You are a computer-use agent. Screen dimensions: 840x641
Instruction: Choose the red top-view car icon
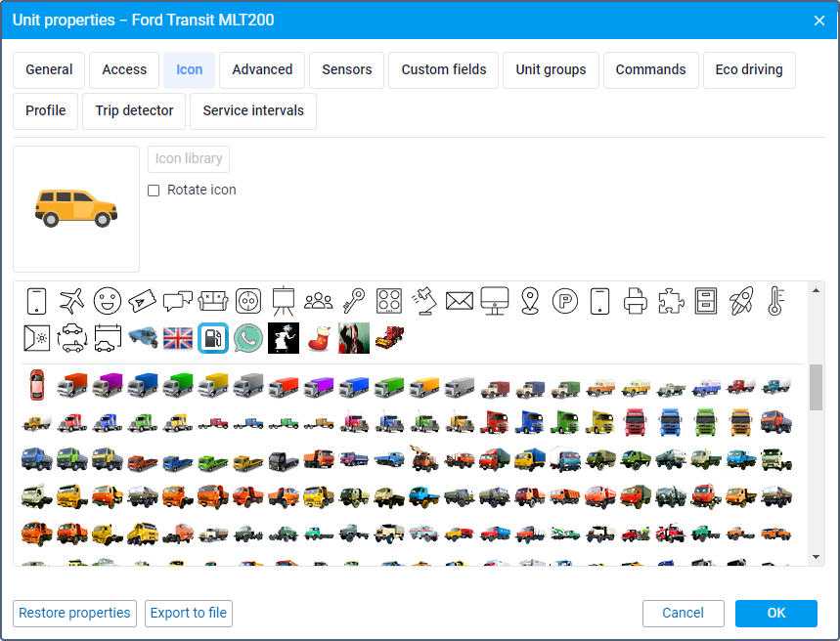[36, 385]
